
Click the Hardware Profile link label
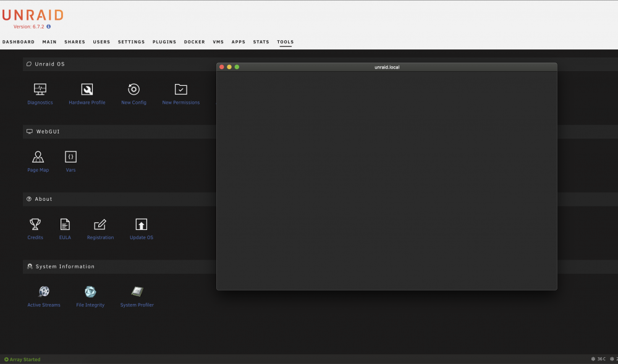[x=87, y=103]
